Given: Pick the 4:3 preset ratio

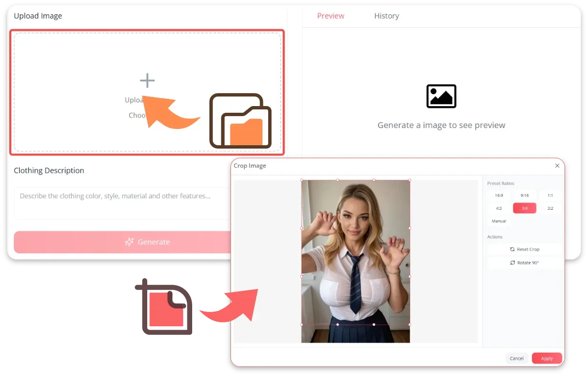Looking at the screenshot, I should click(x=499, y=208).
